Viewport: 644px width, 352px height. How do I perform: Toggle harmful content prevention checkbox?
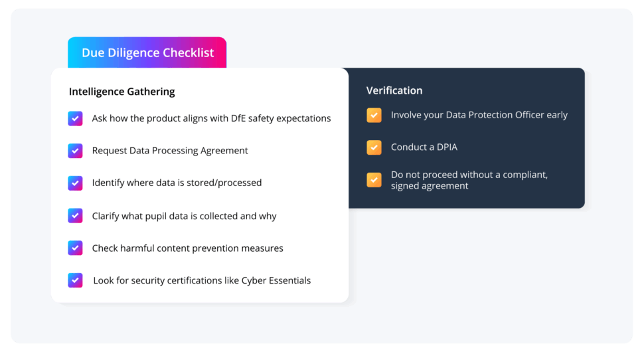point(75,248)
